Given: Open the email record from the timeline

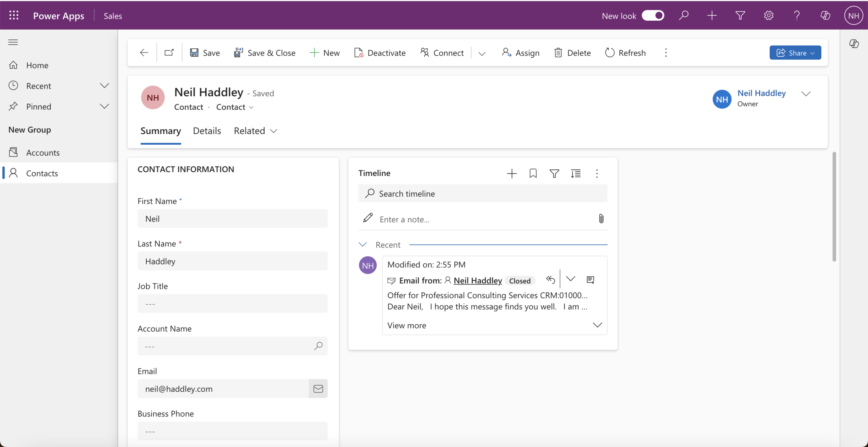Looking at the screenshot, I should [x=590, y=280].
